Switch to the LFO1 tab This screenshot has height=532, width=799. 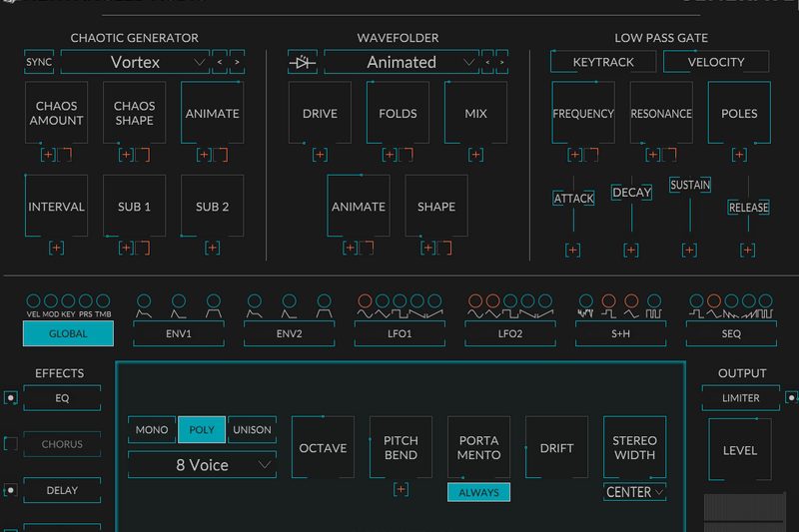399,334
